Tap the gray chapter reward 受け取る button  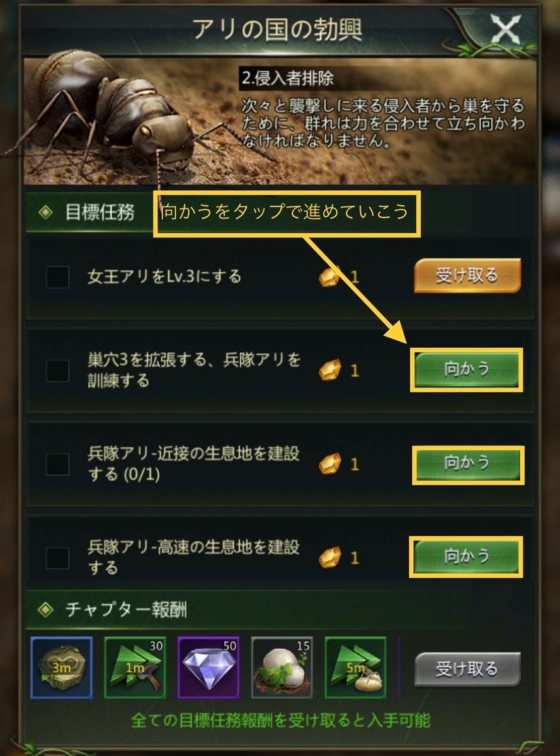(x=467, y=669)
